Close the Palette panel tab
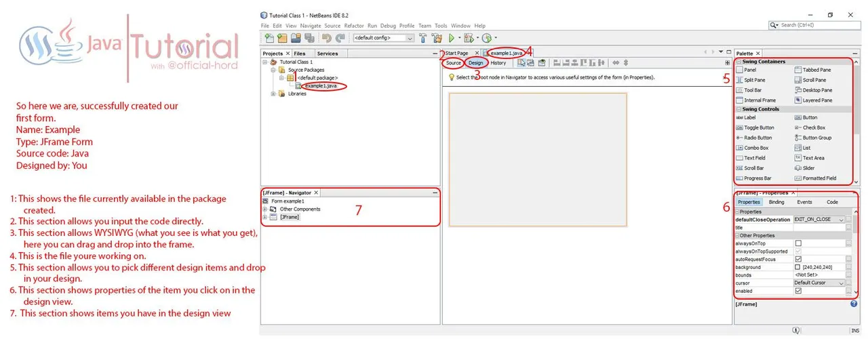This screenshot has height=347, width=868. 758,53
